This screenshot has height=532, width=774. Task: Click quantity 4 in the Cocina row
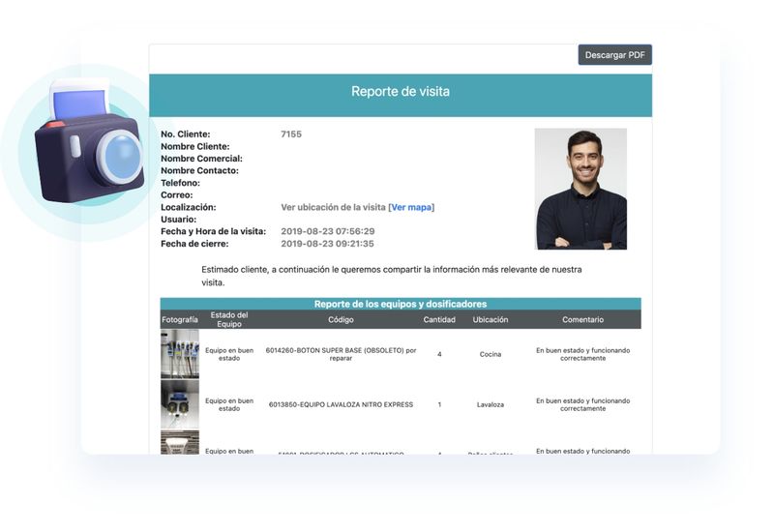439,354
